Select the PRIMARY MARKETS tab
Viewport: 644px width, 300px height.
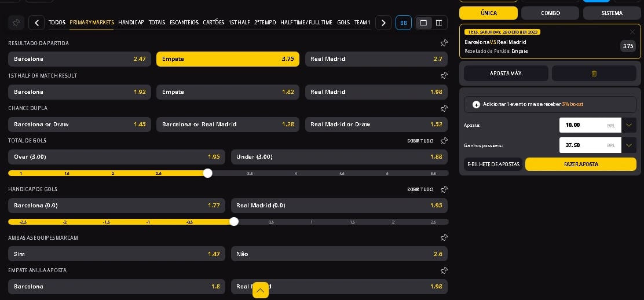92,23
